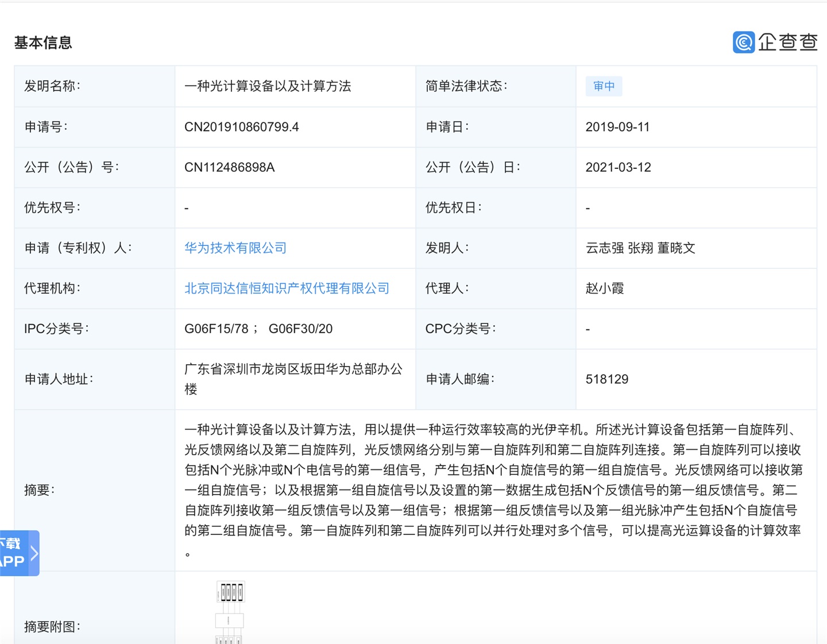Click the arrow on the APP download badge

point(34,553)
